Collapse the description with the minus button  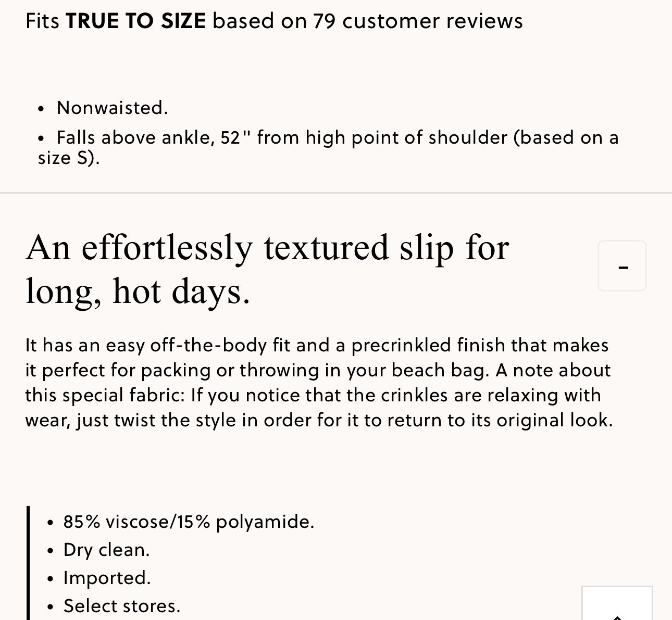622,265
